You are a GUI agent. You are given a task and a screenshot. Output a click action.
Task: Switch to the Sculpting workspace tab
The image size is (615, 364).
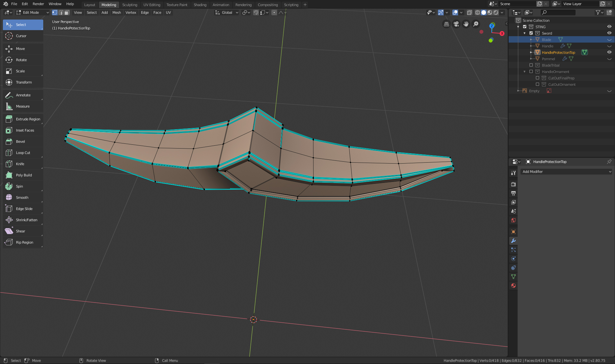(x=129, y=4)
